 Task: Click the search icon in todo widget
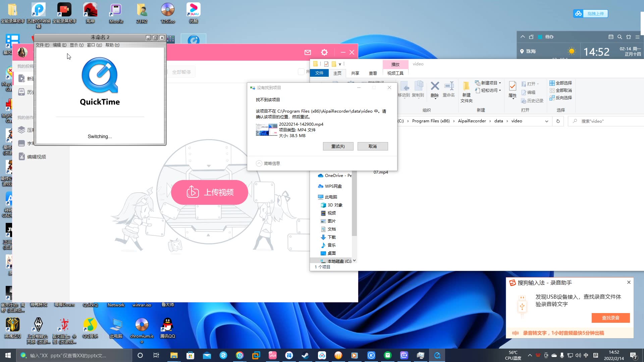point(620,37)
